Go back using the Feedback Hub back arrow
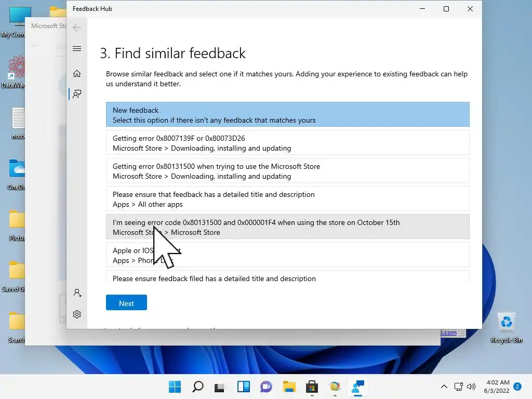This screenshot has height=399, width=532. (77, 28)
